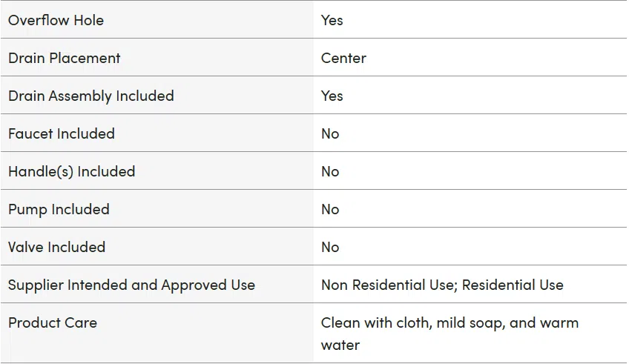Select the Drain Assembly Included label
The height and width of the screenshot is (364, 629).
tap(91, 96)
